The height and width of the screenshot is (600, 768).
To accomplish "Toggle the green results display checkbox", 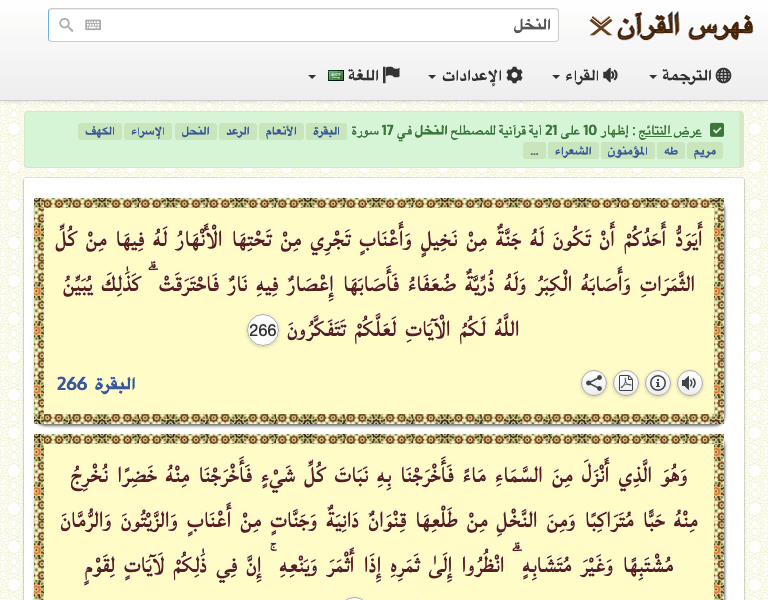I will pyautogui.click(x=717, y=131).
